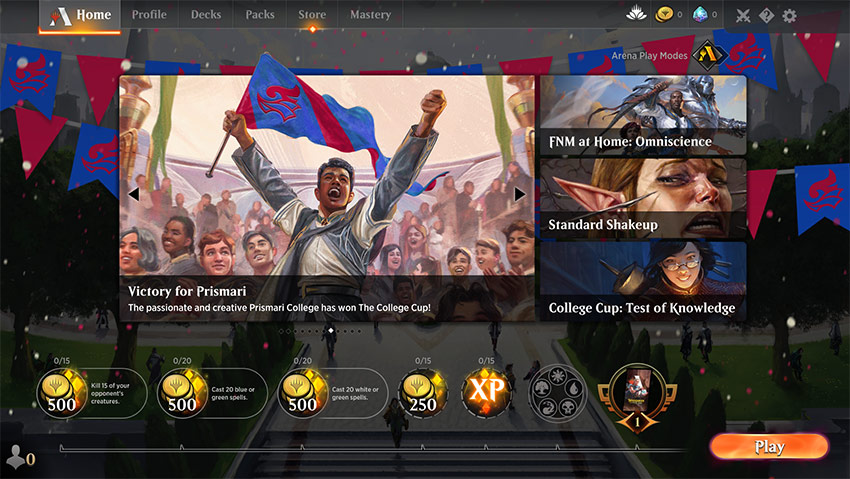The width and height of the screenshot is (850, 479).
Task: Open the XP daily wins reward icon
Action: pyautogui.click(x=486, y=391)
